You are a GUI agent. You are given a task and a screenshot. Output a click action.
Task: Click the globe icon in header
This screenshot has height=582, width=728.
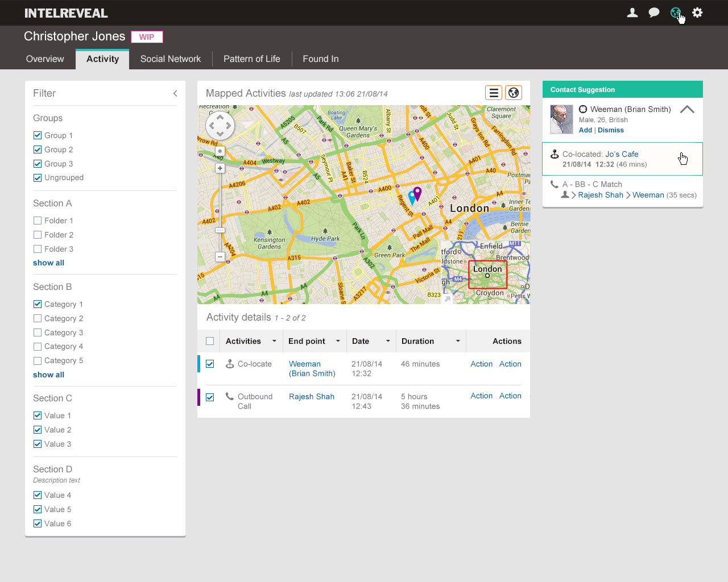[x=676, y=13]
